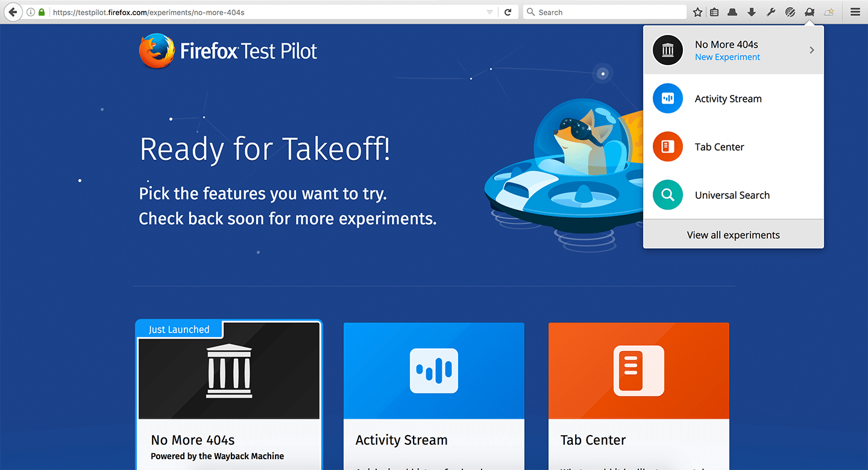868x470 pixels.
Task: Click the New Experiment label in popup
Action: click(x=728, y=57)
